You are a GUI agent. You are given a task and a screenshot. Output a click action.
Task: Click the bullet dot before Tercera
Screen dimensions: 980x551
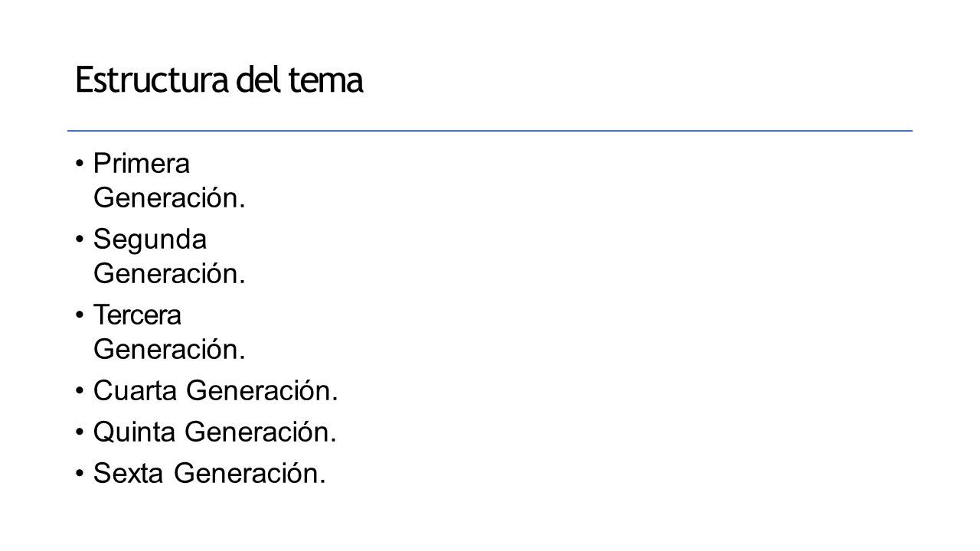(x=80, y=315)
